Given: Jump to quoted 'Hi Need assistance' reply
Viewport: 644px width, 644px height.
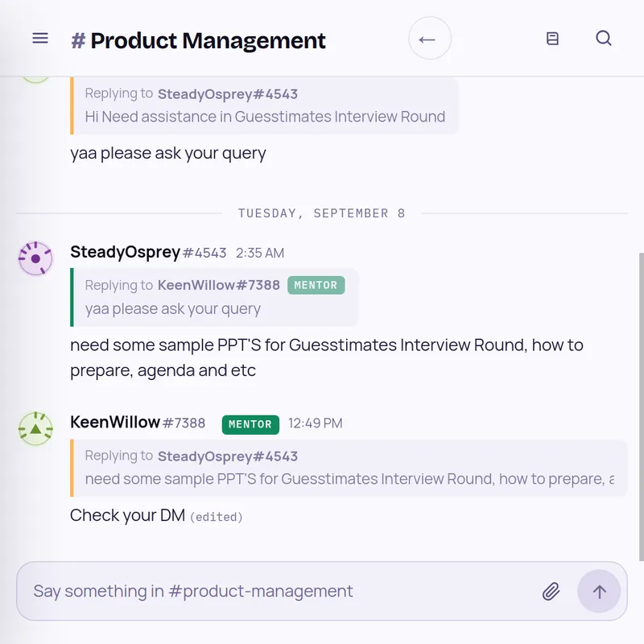Looking at the screenshot, I should pos(264,105).
